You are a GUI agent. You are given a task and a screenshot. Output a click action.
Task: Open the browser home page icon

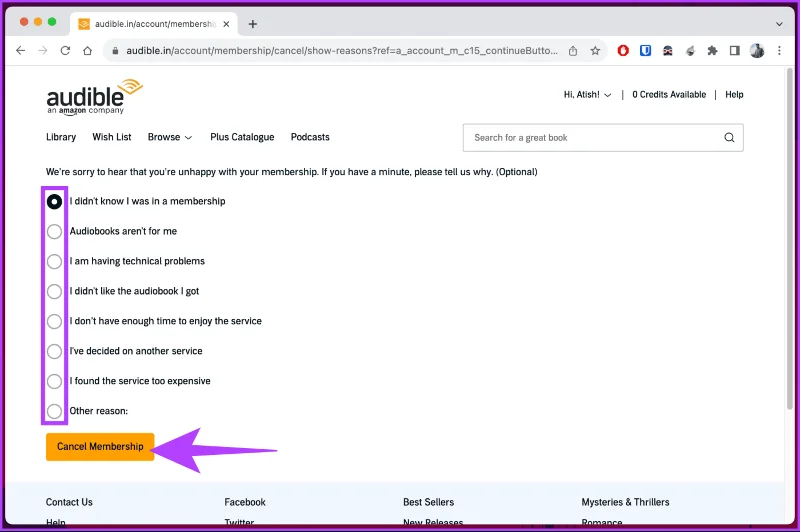88,50
